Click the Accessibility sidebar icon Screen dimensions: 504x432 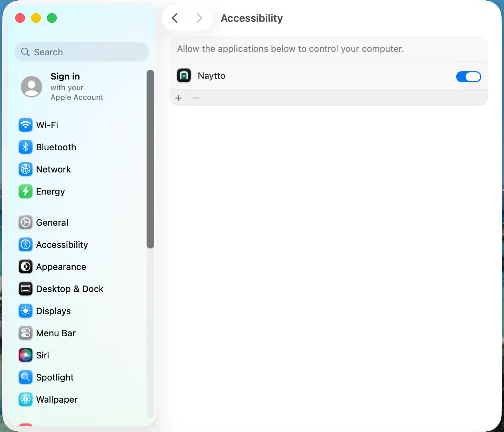click(x=26, y=245)
